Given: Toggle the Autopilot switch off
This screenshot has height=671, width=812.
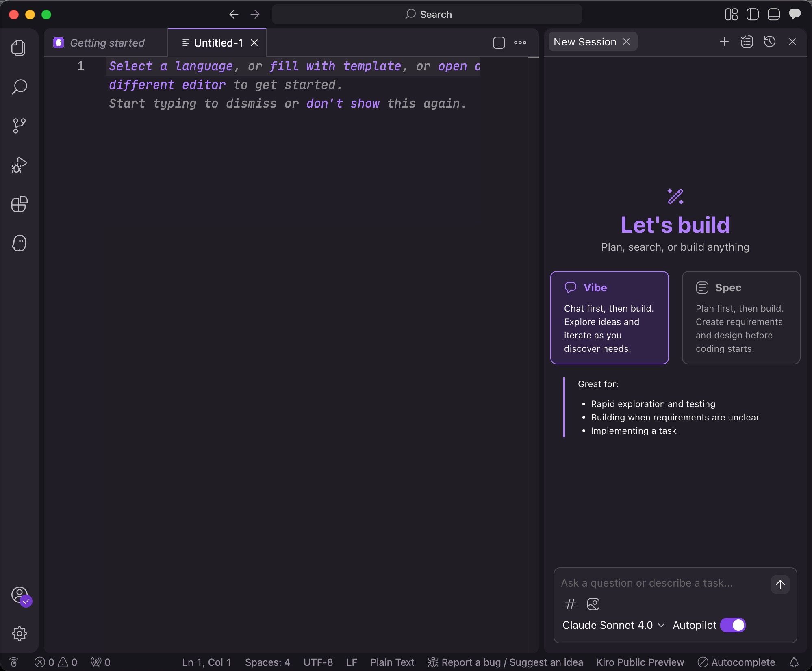Looking at the screenshot, I should tap(733, 625).
